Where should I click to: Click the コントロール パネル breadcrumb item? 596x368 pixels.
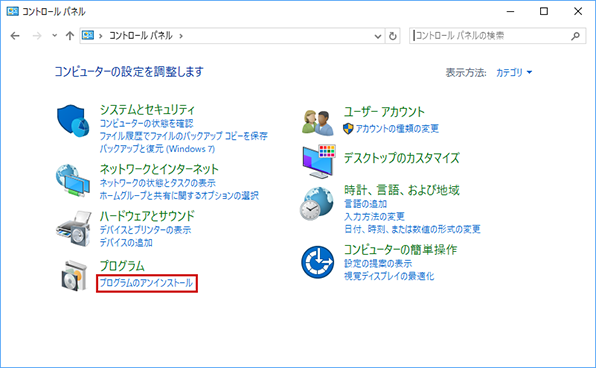click(141, 36)
